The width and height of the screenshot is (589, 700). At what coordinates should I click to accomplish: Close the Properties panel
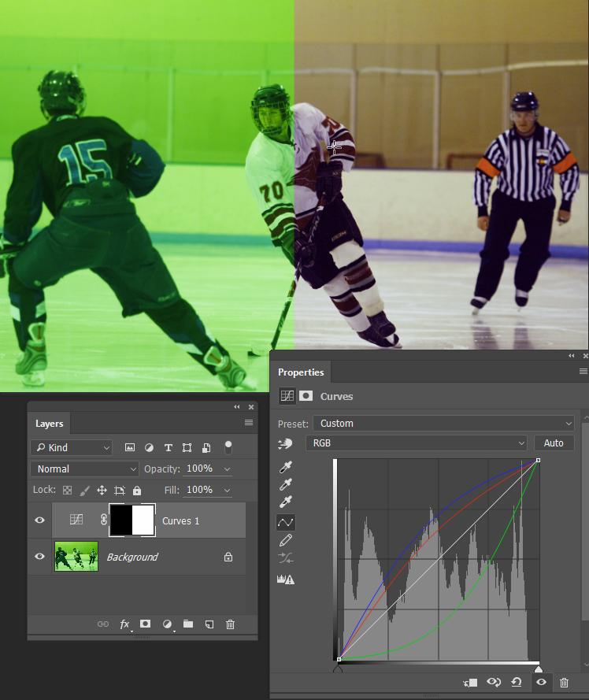(x=585, y=356)
